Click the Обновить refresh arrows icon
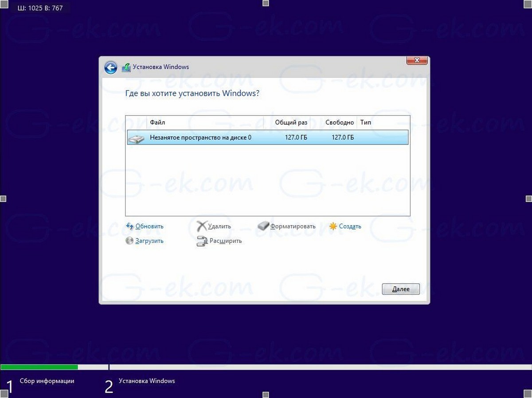 pyautogui.click(x=130, y=226)
